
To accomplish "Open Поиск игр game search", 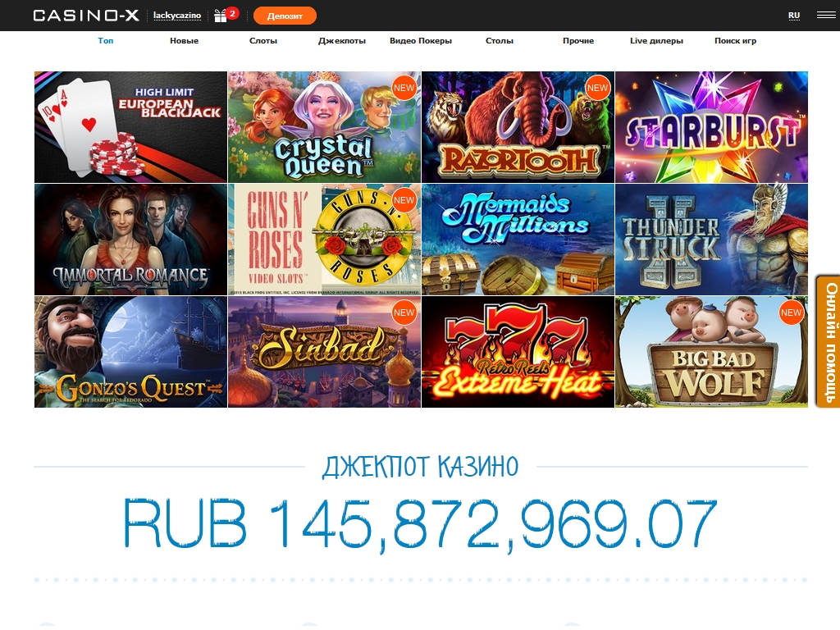I will 735,41.
